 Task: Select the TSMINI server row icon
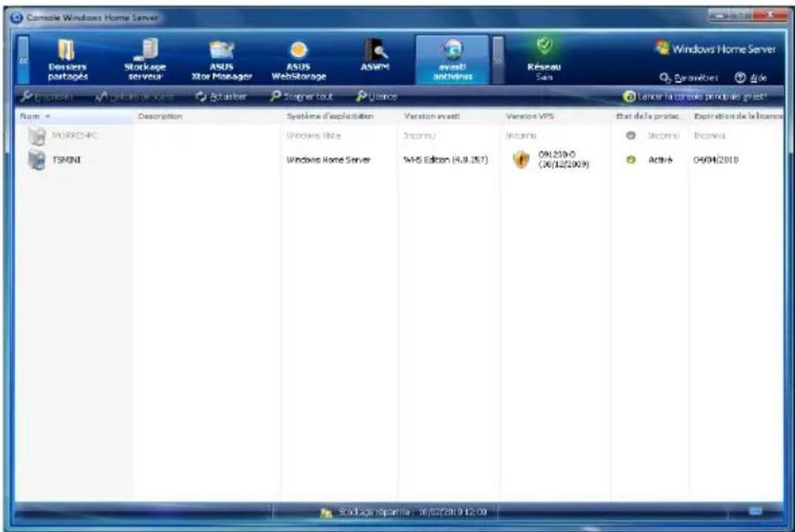point(36,160)
